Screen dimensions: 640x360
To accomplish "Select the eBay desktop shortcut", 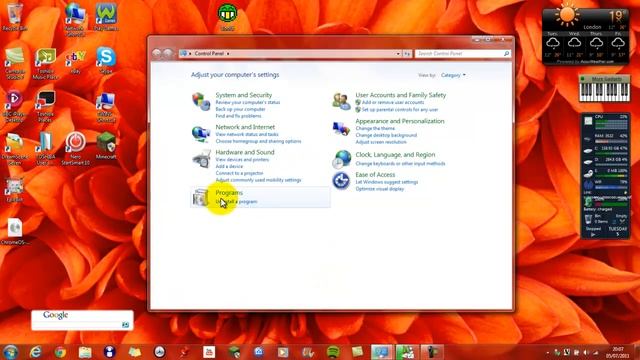I will [76, 60].
